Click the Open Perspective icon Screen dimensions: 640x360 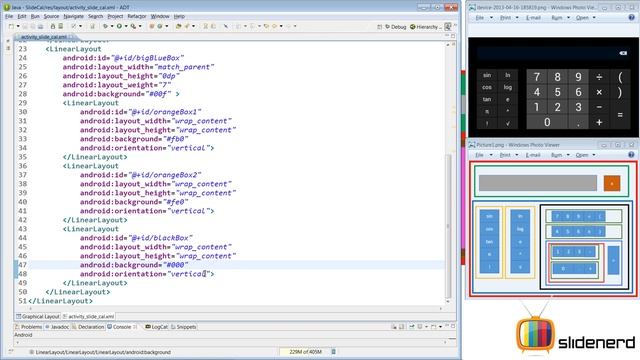[x=379, y=27]
